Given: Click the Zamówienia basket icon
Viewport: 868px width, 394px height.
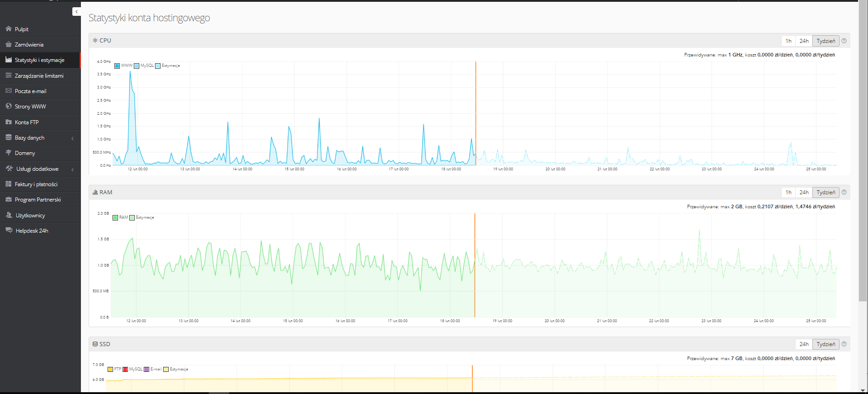Looking at the screenshot, I should click(x=9, y=44).
